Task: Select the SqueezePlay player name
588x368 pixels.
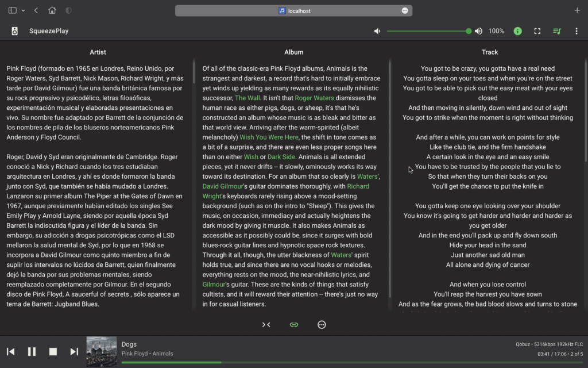Action: (x=49, y=31)
